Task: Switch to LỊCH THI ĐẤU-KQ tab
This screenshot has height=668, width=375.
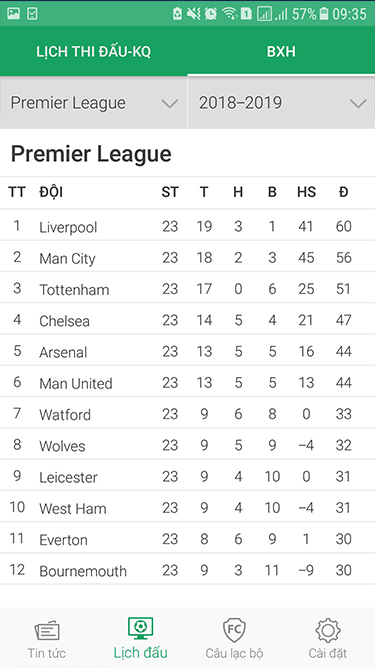Action: [93, 52]
